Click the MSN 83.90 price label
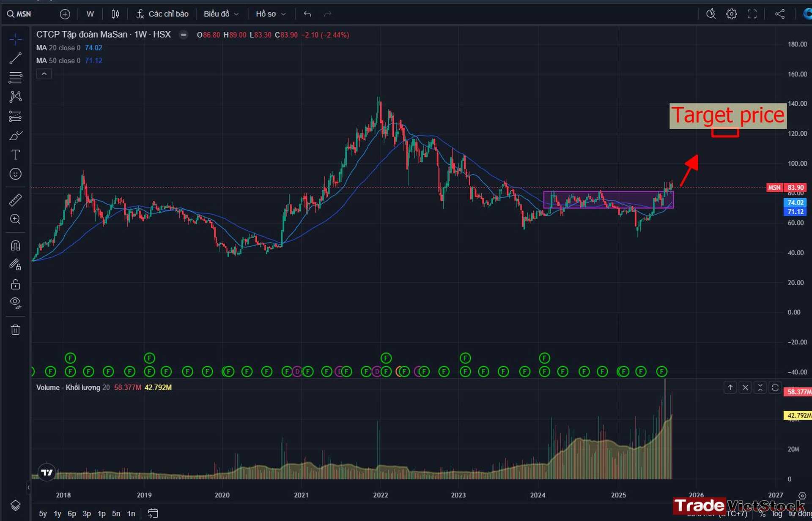 [786, 188]
